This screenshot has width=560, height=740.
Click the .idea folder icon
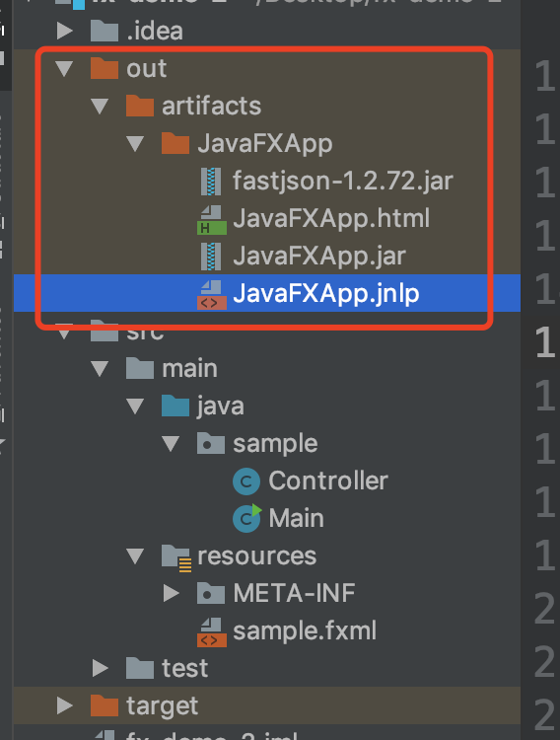coord(105,31)
